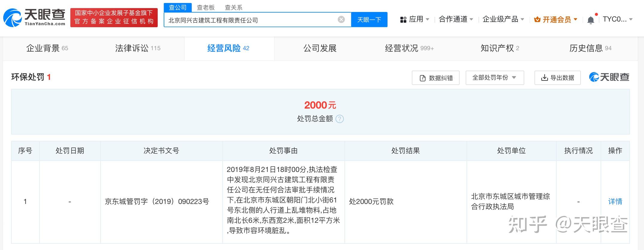Viewport: 644px width, 250px height.
Task: Open the 全部处罚年份 year filter
Action: pos(495,78)
